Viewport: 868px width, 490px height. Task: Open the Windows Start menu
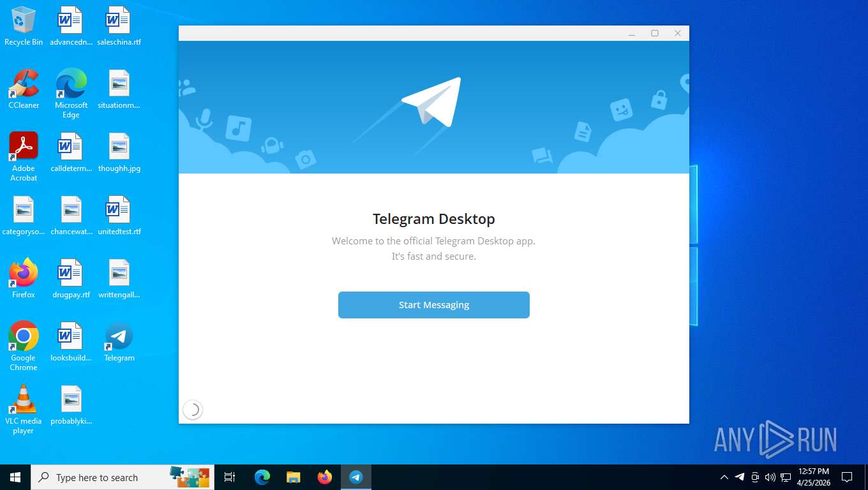15,477
